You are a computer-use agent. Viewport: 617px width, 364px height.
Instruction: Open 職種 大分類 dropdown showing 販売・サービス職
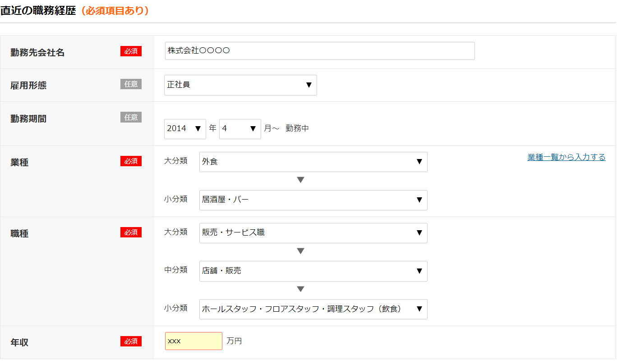tap(313, 233)
